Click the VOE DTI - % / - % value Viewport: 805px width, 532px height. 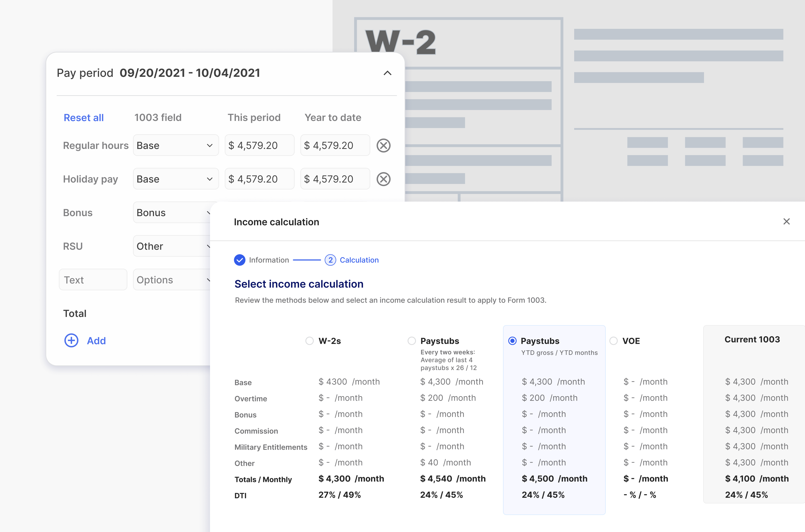[x=640, y=495]
